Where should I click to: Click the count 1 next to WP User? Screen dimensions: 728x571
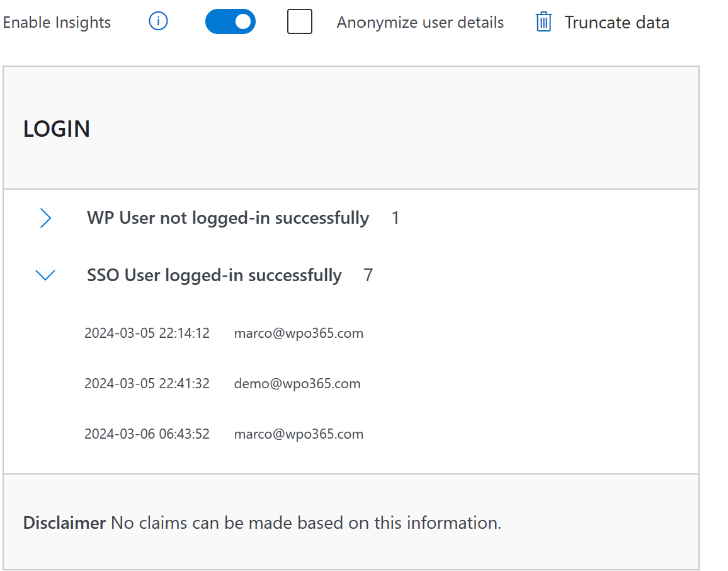click(395, 218)
